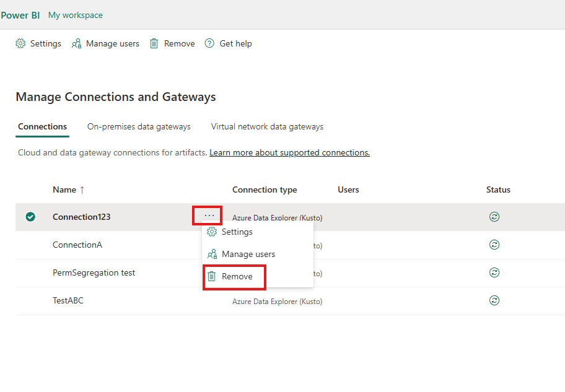Click the Status column header

(x=498, y=190)
